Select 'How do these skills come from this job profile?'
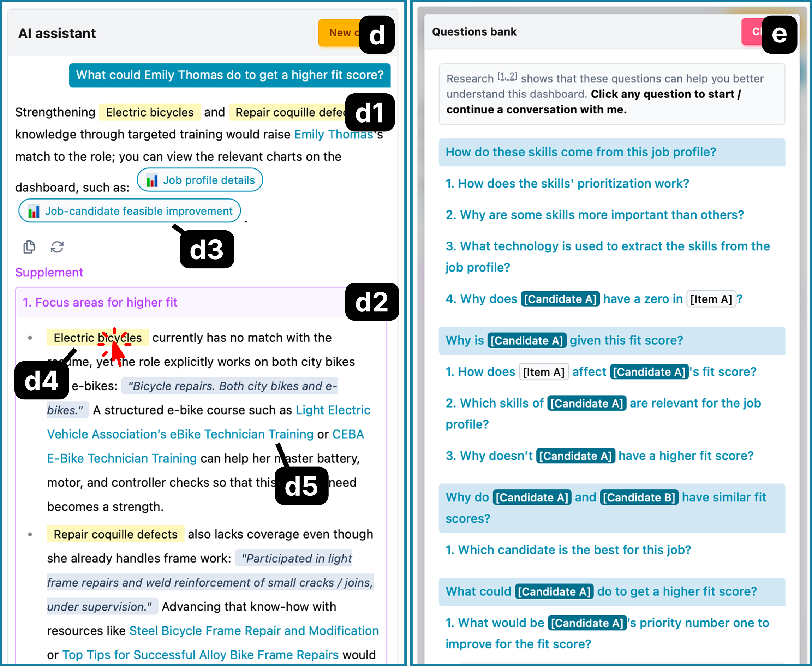Screen dimensions: 812x666 pos(612,152)
